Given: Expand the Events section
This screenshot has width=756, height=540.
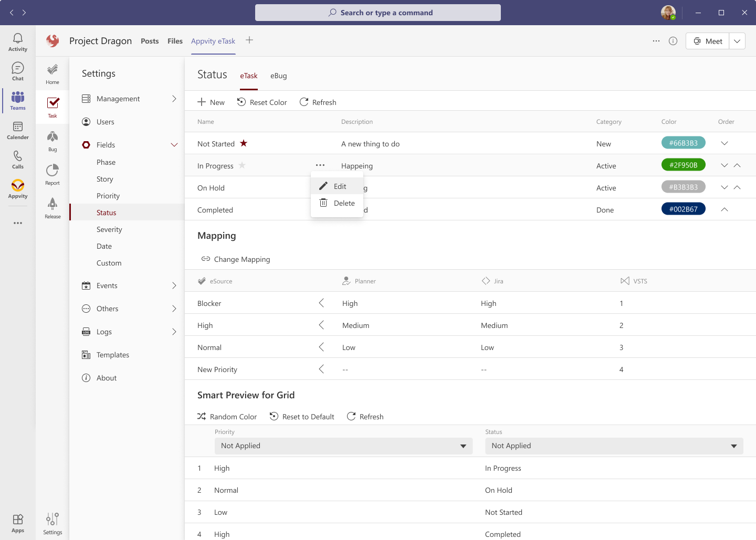Looking at the screenshot, I should coord(174,285).
